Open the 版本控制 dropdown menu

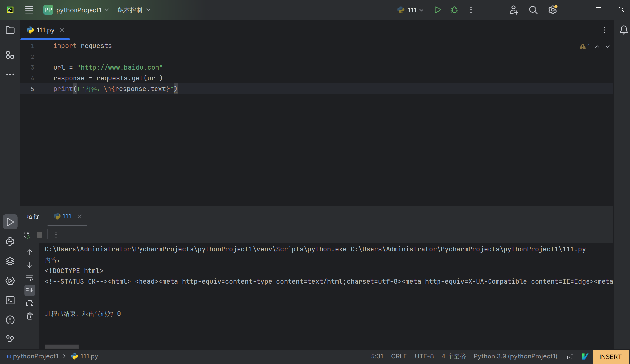134,10
